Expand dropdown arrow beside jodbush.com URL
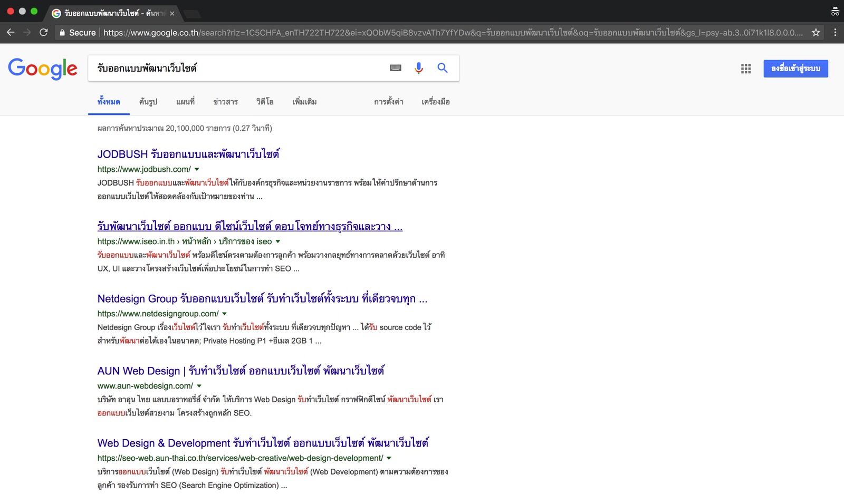844x504 pixels. (x=197, y=169)
